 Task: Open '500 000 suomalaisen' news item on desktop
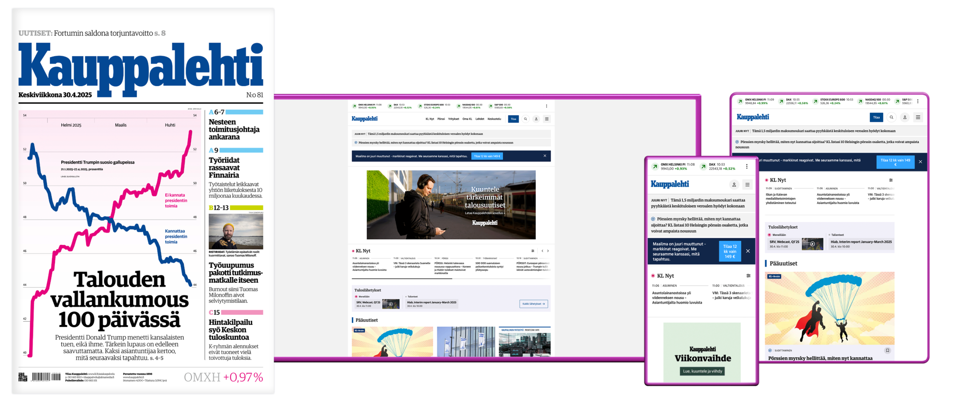coord(489,267)
